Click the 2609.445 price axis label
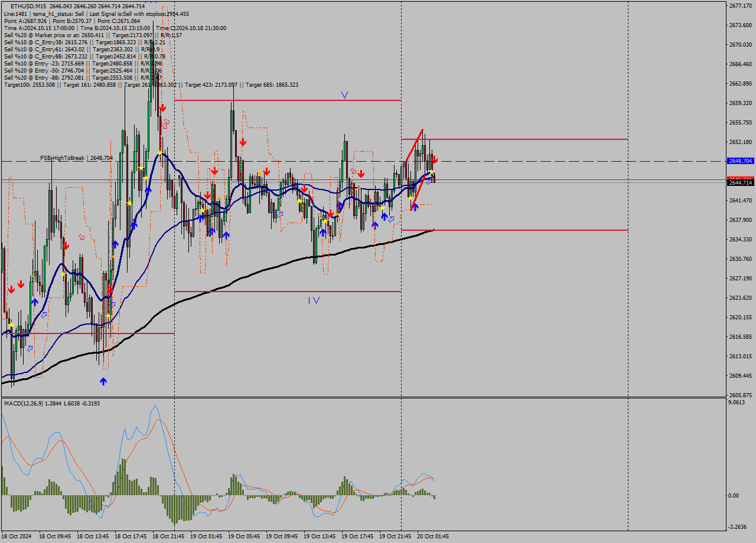The image size is (756, 543). coord(740,376)
